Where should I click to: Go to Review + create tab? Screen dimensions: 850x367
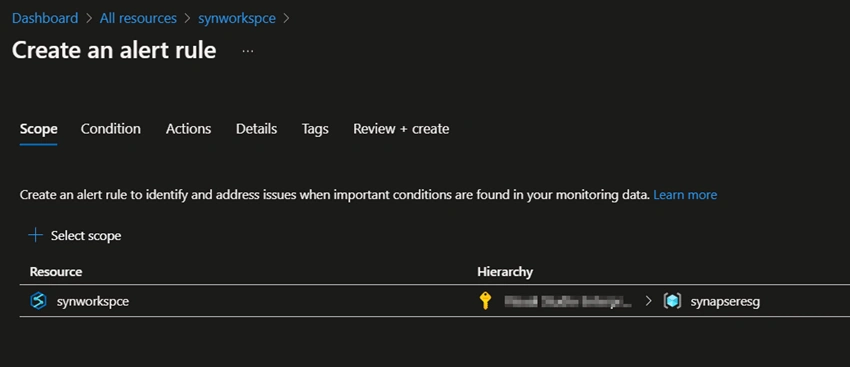[401, 129]
